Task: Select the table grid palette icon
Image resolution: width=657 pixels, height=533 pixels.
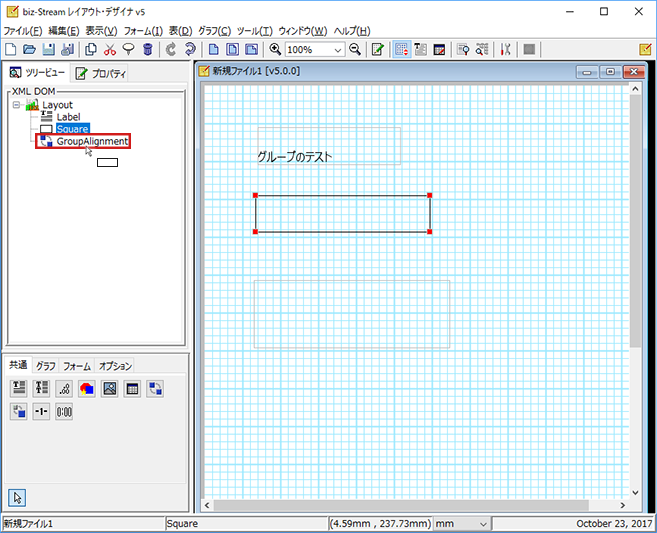Action: 132,388
